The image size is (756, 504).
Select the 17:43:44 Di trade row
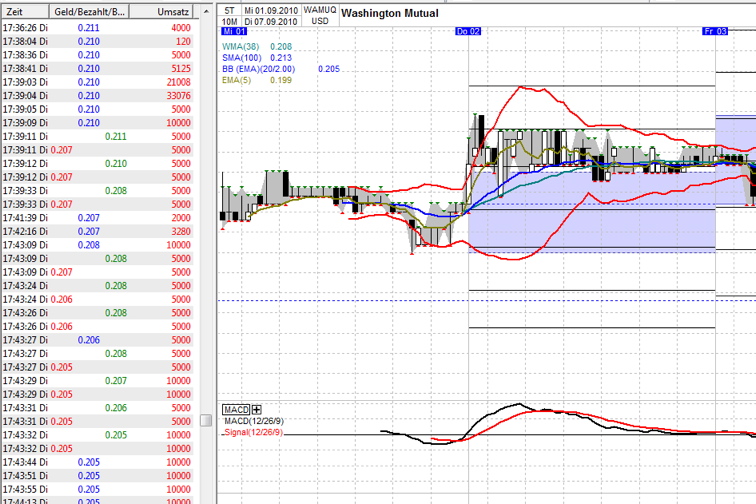[x=97, y=462]
